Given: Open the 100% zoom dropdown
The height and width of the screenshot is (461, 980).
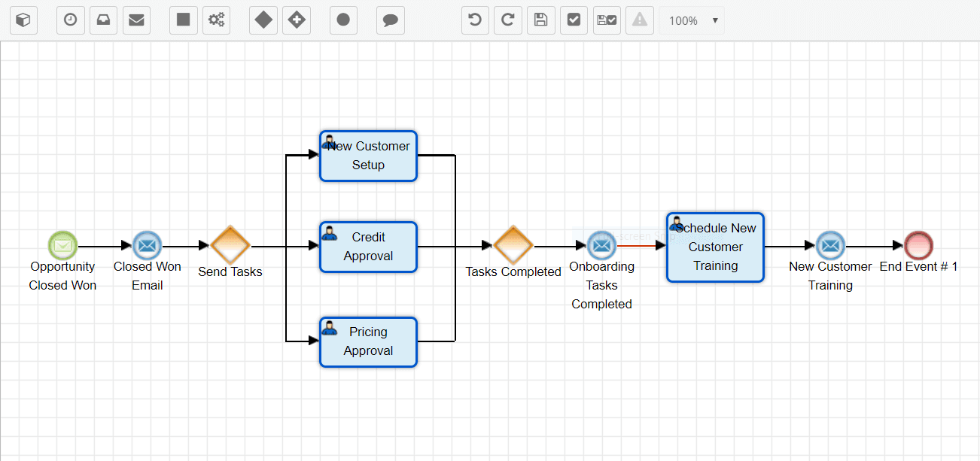Looking at the screenshot, I should tap(692, 20).
